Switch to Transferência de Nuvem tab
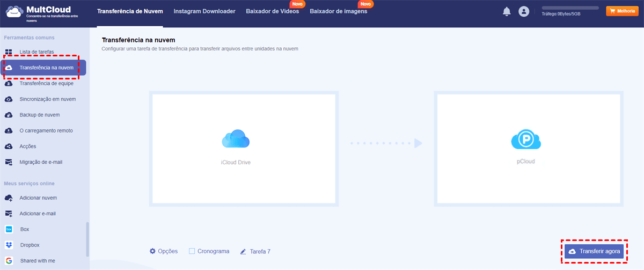644x270 pixels. pos(130,11)
